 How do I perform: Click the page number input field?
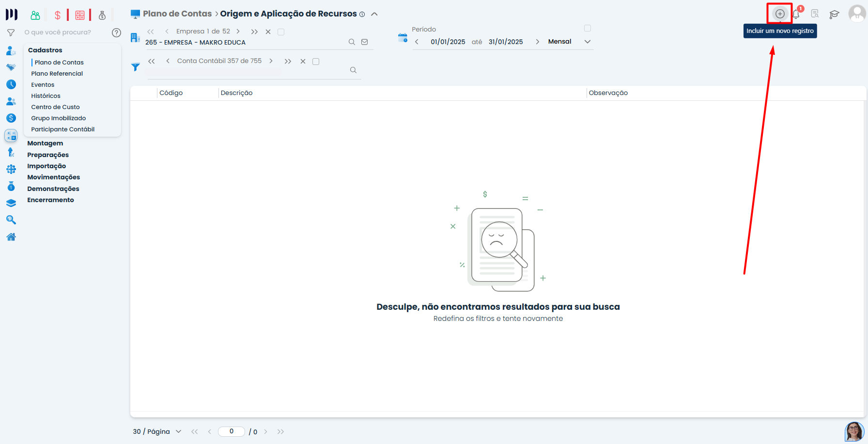point(232,431)
